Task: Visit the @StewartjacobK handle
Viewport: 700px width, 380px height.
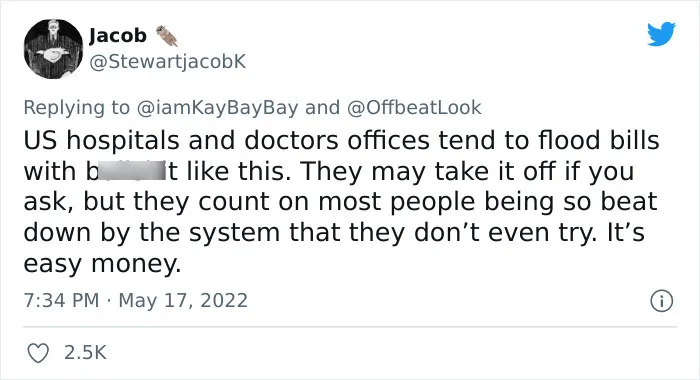Action: coord(167,62)
